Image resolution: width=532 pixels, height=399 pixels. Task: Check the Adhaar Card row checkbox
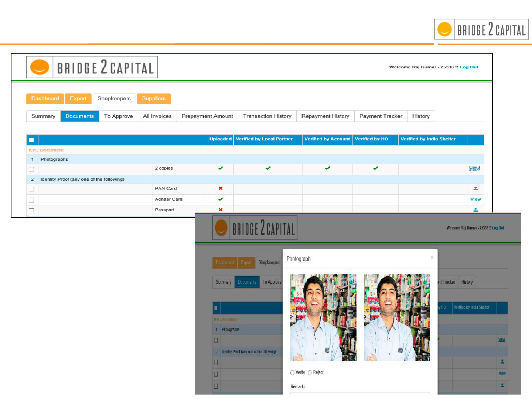coord(31,200)
